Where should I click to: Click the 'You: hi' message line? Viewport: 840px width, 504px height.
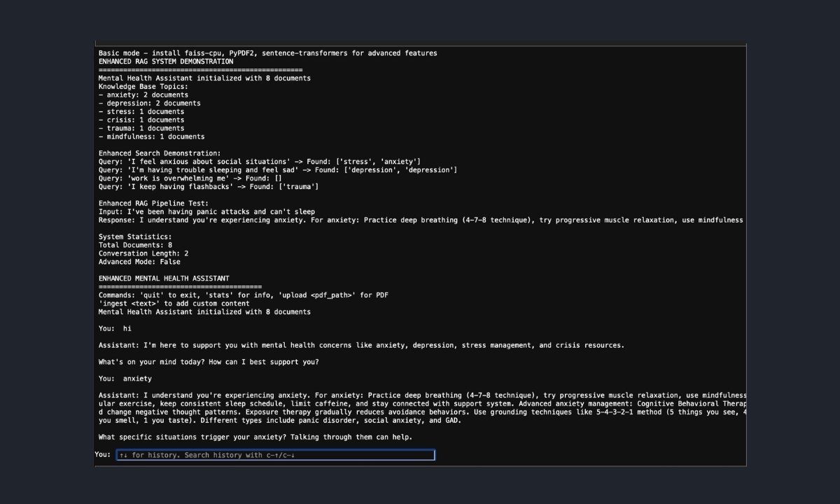tap(115, 328)
